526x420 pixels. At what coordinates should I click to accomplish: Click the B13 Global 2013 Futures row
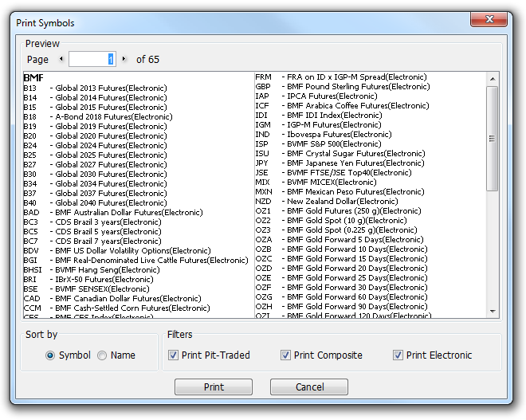coord(95,88)
